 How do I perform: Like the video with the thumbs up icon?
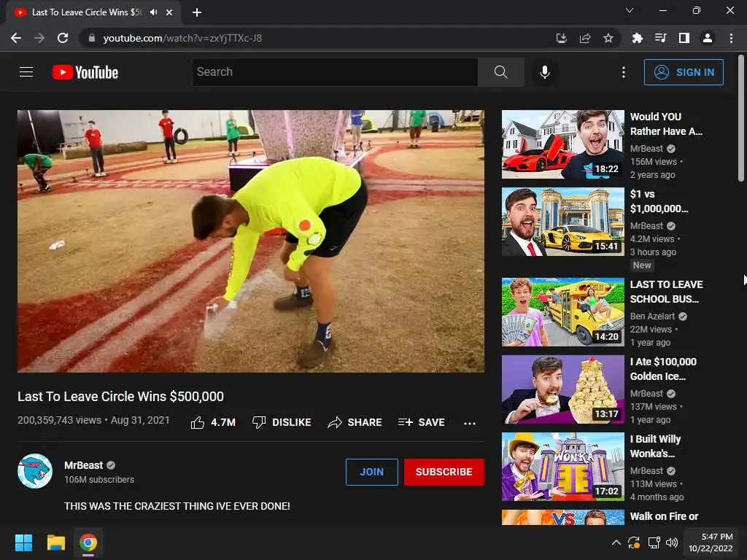tap(197, 422)
